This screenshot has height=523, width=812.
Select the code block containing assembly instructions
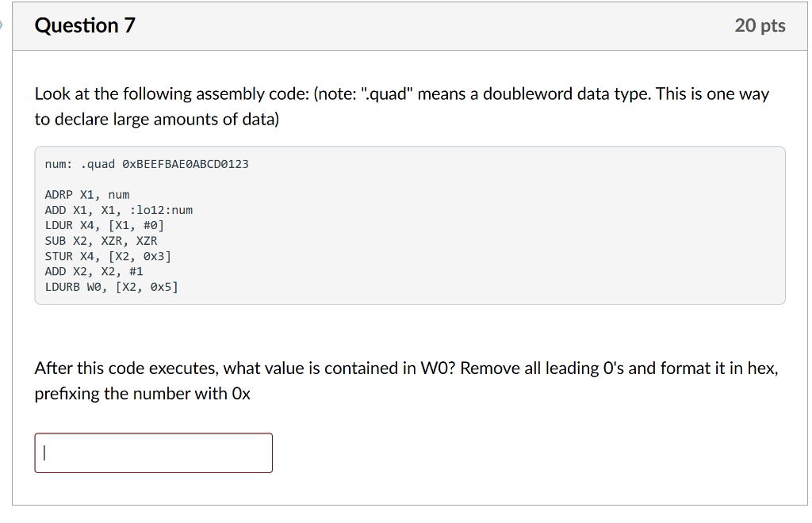(x=409, y=224)
